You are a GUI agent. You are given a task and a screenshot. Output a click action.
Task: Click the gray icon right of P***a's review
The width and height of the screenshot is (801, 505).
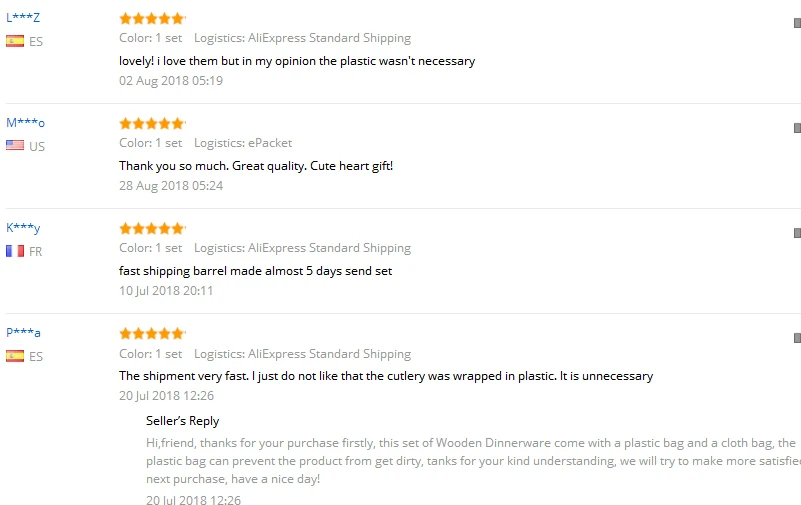[x=797, y=338]
